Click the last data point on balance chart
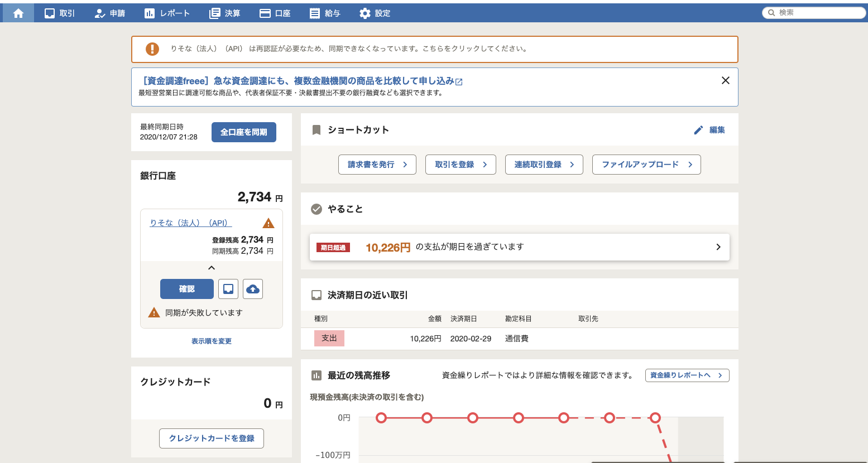This screenshot has width=868, height=463. click(x=655, y=418)
